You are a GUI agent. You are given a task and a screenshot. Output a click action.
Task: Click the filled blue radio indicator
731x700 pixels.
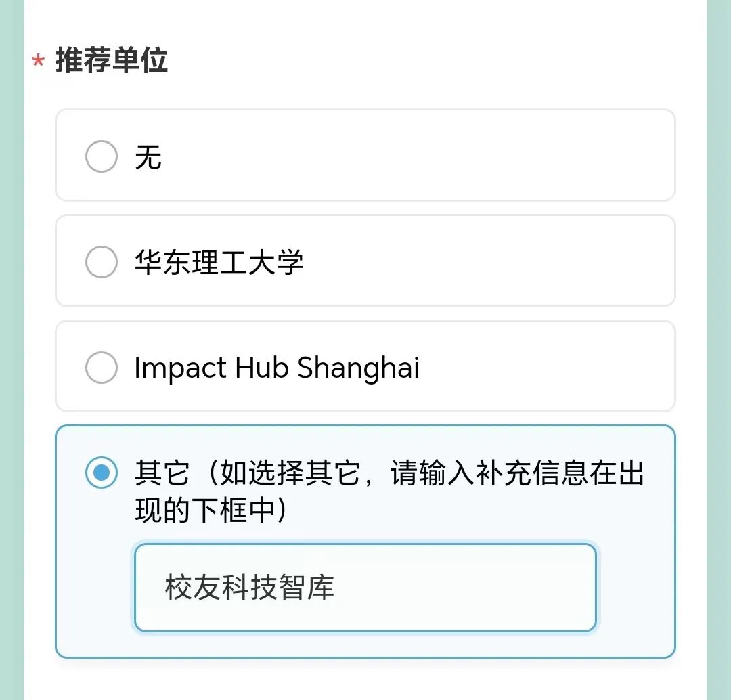(x=101, y=474)
